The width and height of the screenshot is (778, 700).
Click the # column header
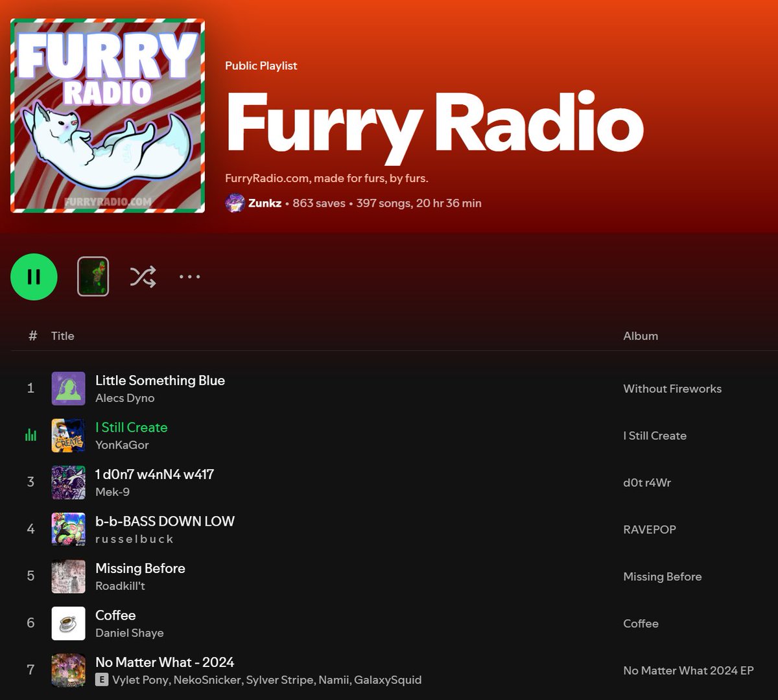[33, 336]
